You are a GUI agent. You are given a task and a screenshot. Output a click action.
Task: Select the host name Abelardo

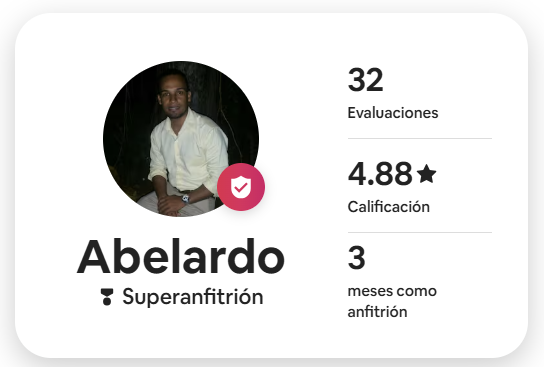[x=181, y=257]
